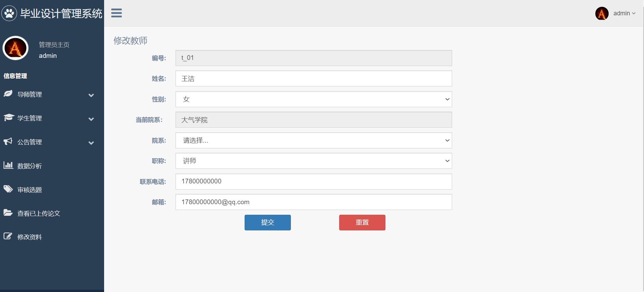Click the 联系电话 label

(153, 182)
